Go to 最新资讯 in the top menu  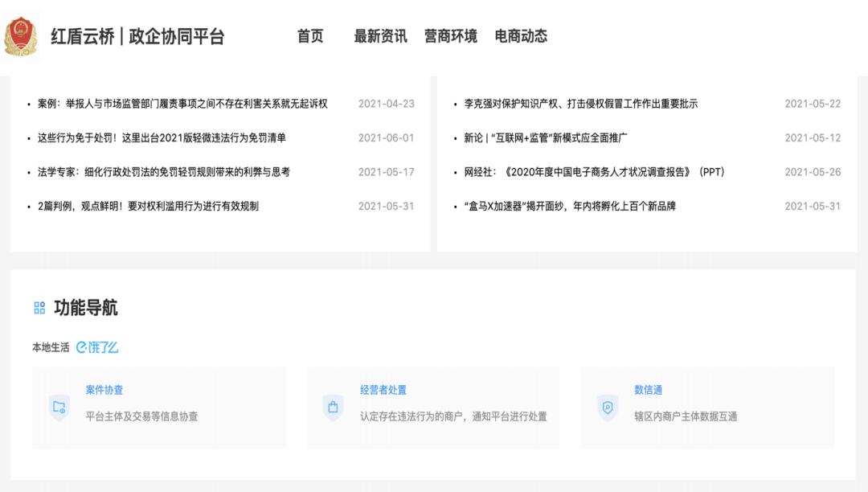(380, 36)
